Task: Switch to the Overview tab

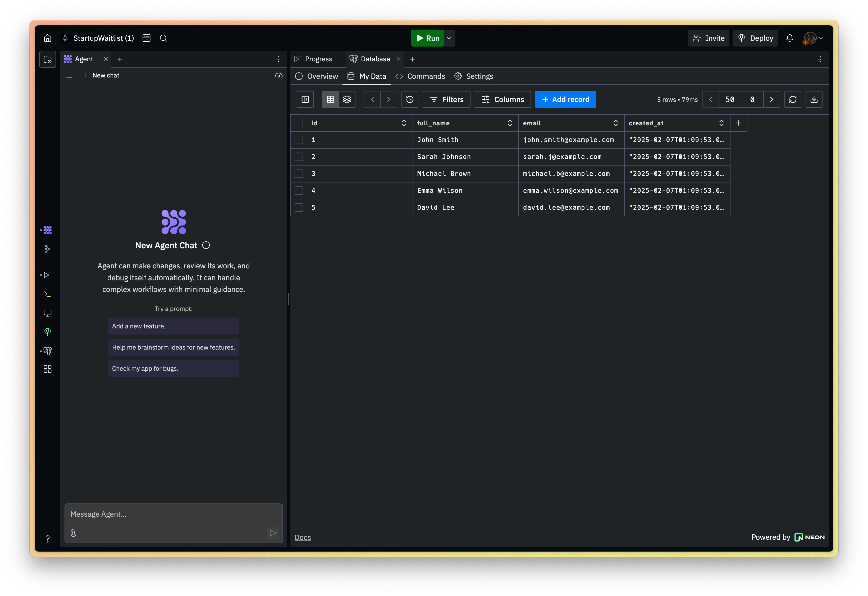Action: tap(316, 76)
